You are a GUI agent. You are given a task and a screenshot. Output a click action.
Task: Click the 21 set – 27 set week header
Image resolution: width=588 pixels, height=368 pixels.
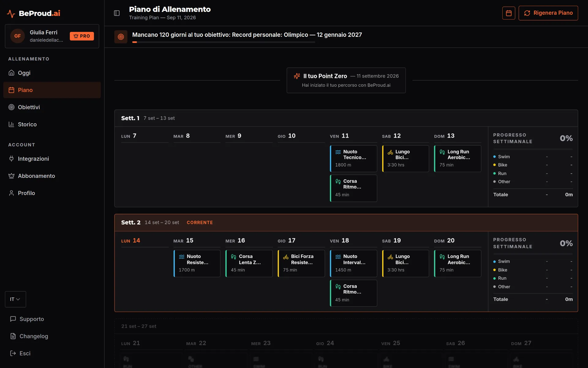346,326
